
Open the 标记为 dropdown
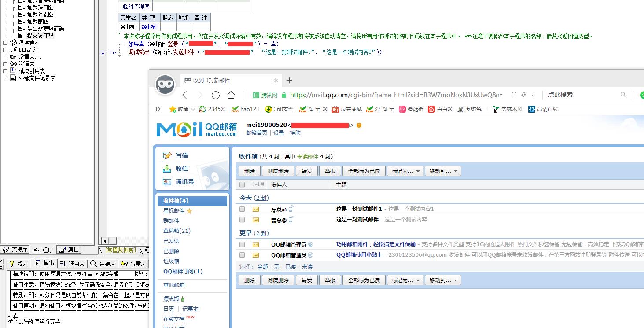(405, 171)
